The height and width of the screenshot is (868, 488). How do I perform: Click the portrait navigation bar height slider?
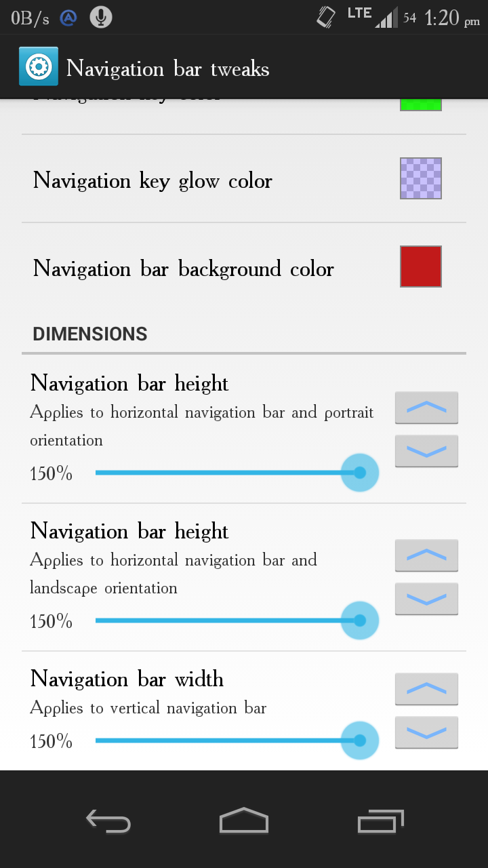(x=227, y=473)
